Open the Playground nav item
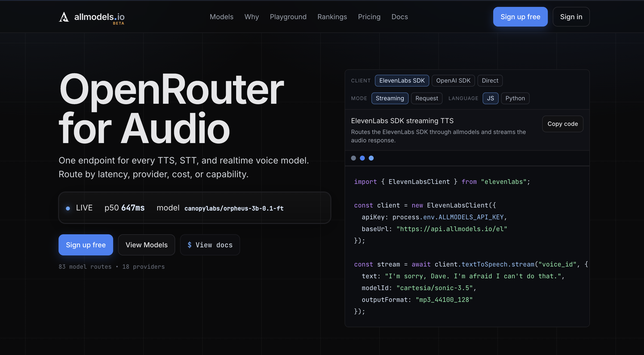This screenshot has width=644, height=355. point(288,17)
